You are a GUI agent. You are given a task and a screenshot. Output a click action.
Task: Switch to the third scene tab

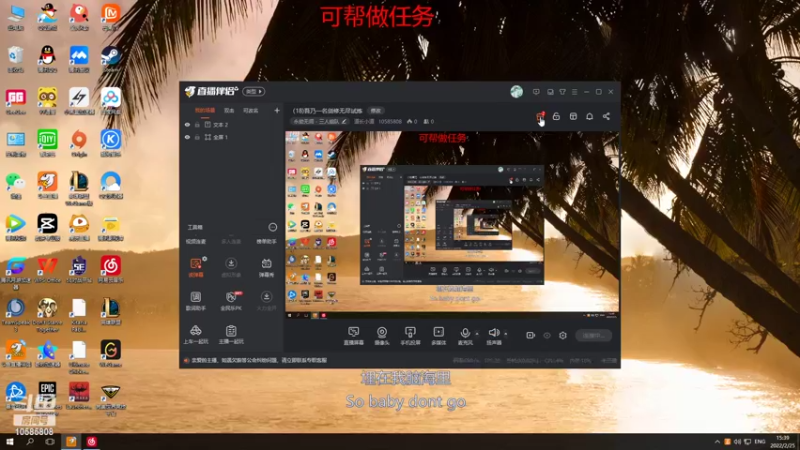click(x=251, y=110)
